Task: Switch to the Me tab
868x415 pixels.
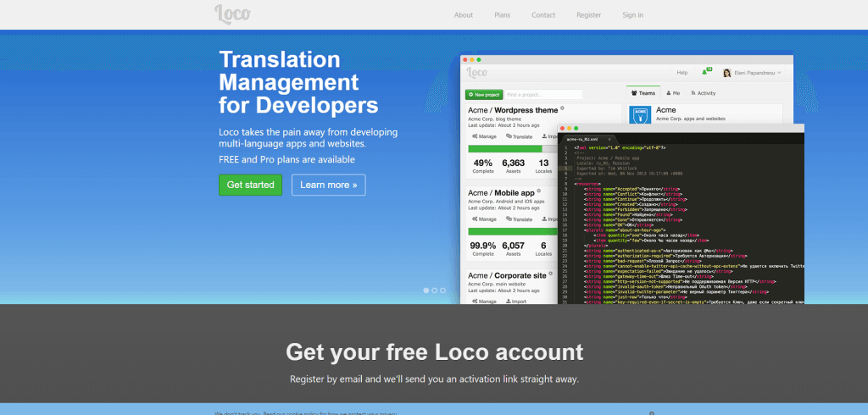Action: click(x=673, y=93)
